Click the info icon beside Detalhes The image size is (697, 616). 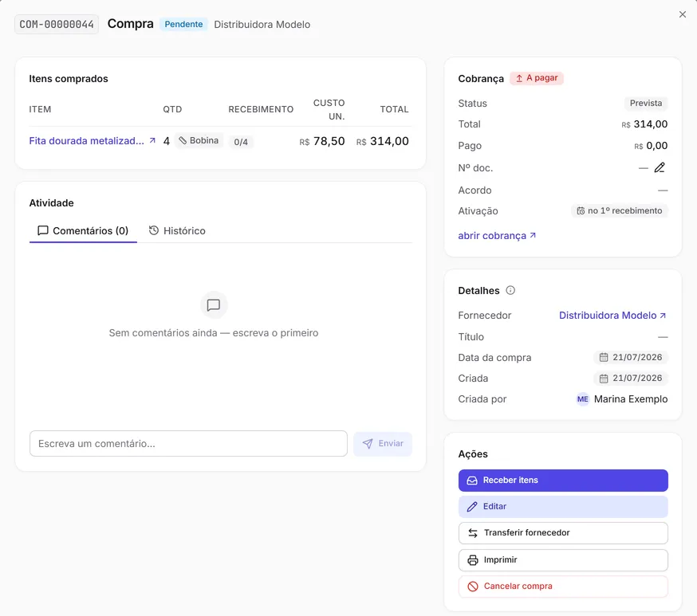[510, 290]
